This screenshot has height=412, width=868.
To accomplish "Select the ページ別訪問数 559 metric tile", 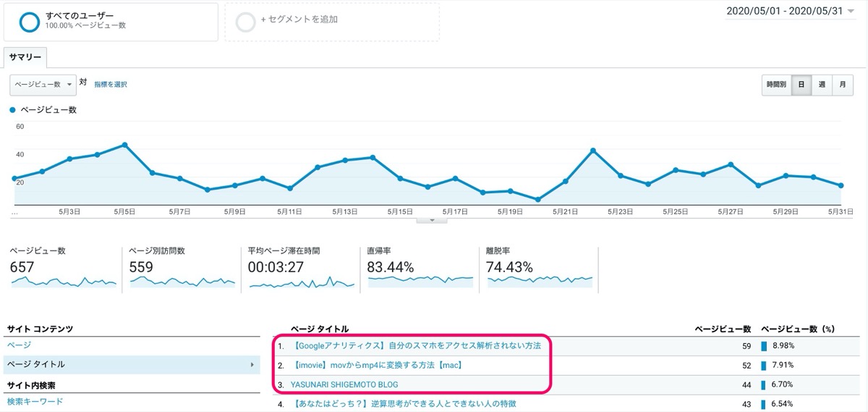I will tap(182, 269).
